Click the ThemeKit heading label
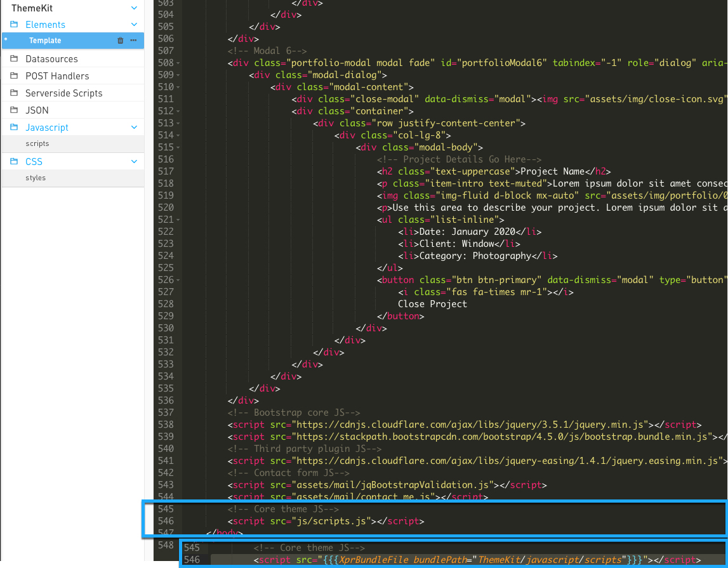Image resolution: width=728 pixels, height=568 pixels. pyautogui.click(x=32, y=8)
